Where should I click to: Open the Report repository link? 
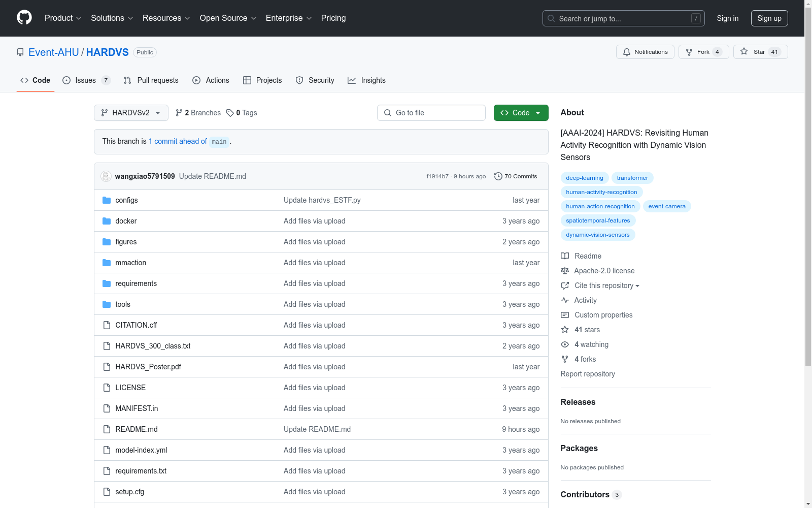[588, 374]
